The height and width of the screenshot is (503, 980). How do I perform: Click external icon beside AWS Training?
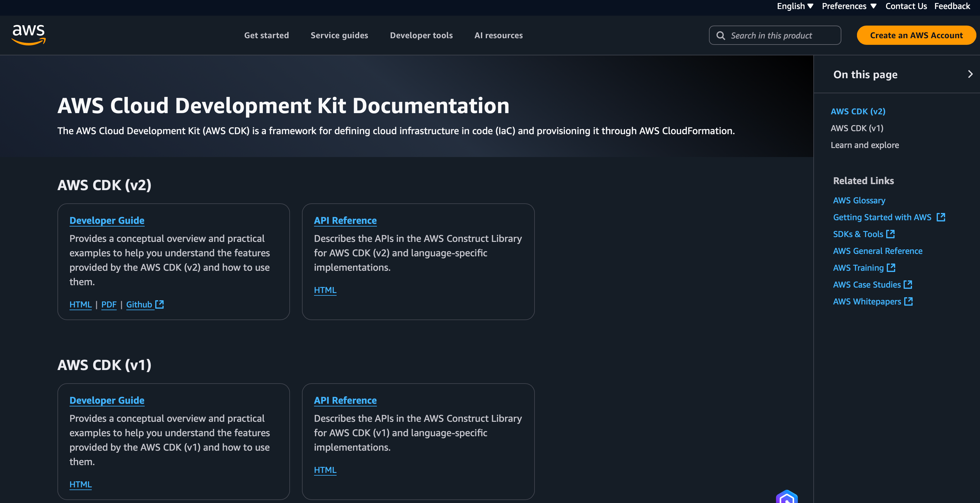(891, 268)
